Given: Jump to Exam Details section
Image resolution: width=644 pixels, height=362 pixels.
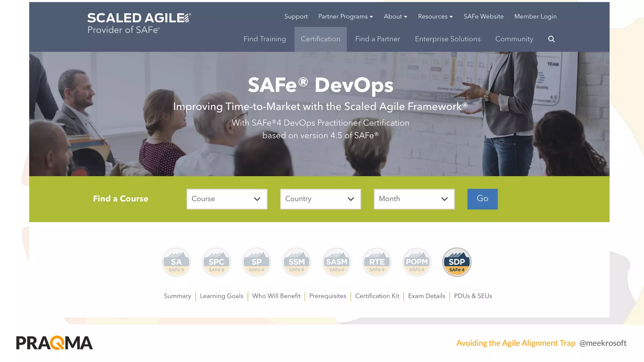Looking at the screenshot, I should pyautogui.click(x=426, y=296).
